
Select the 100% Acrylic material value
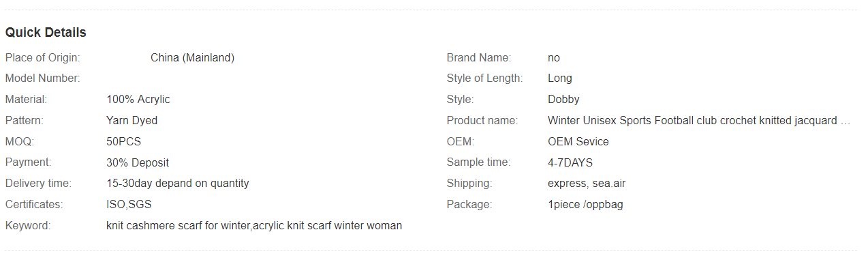point(138,100)
